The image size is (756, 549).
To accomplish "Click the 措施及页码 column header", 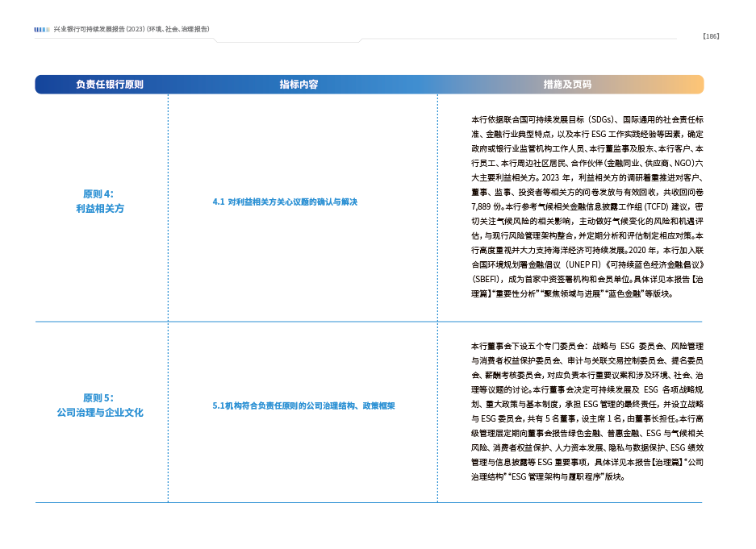I will pyautogui.click(x=567, y=85).
